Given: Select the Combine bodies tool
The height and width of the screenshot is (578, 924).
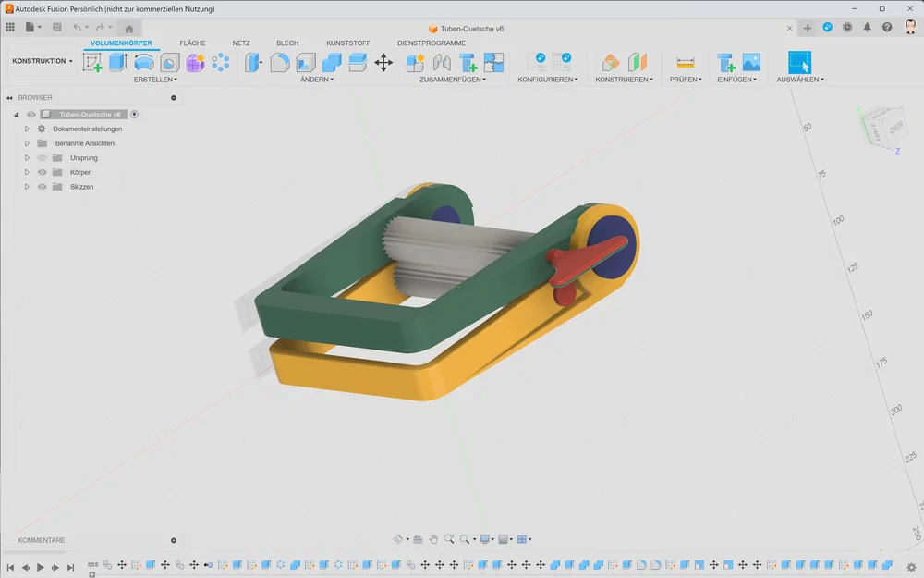Looking at the screenshot, I should 332,62.
